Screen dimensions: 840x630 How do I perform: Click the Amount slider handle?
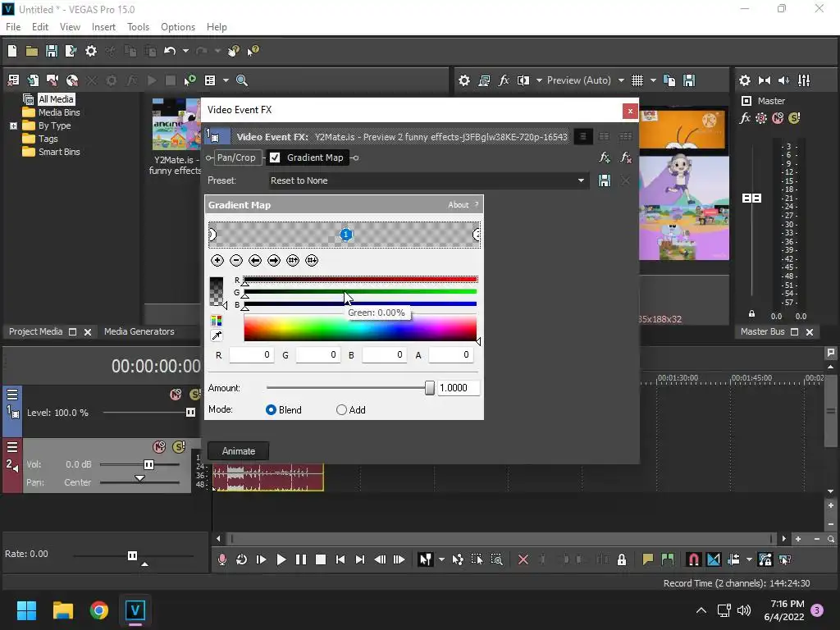pos(430,388)
